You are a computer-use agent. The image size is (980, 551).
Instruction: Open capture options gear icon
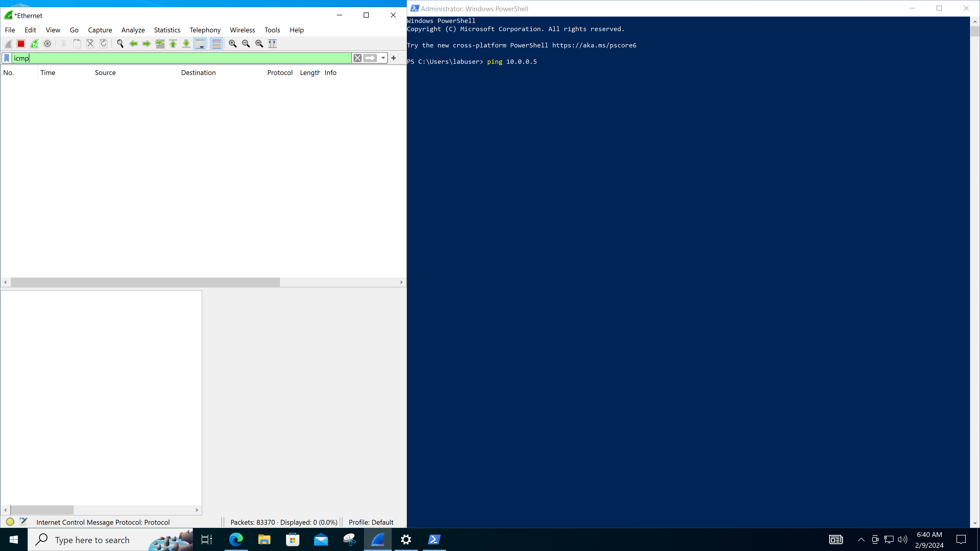tap(47, 44)
